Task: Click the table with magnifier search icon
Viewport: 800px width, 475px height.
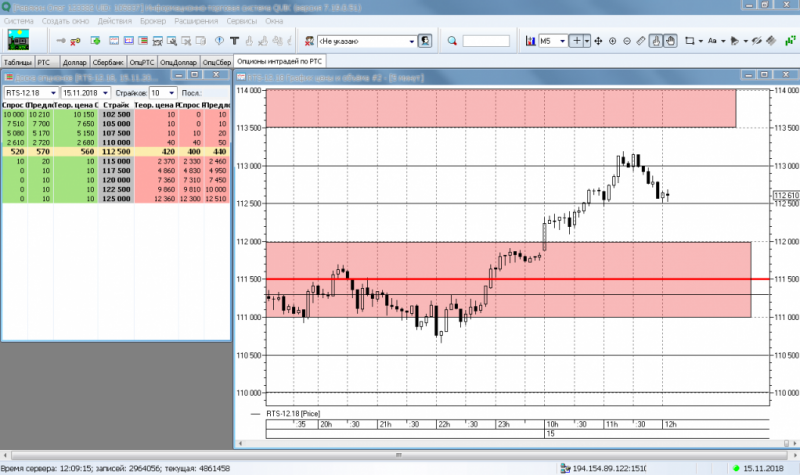Action: [x=171, y=41]
